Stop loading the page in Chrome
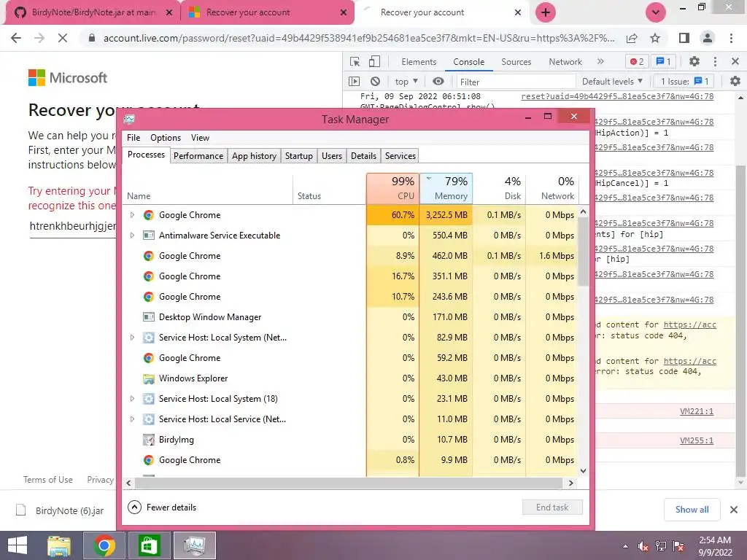Viewport: 747px width, 560px height. click(63, 38)
